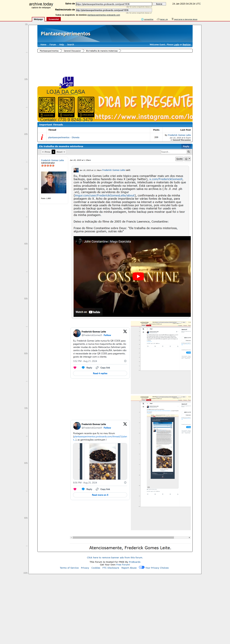230x644 pixels.
Task: Click the search magnifier icon in thread toolbar
Action: [x=189, y=152]
